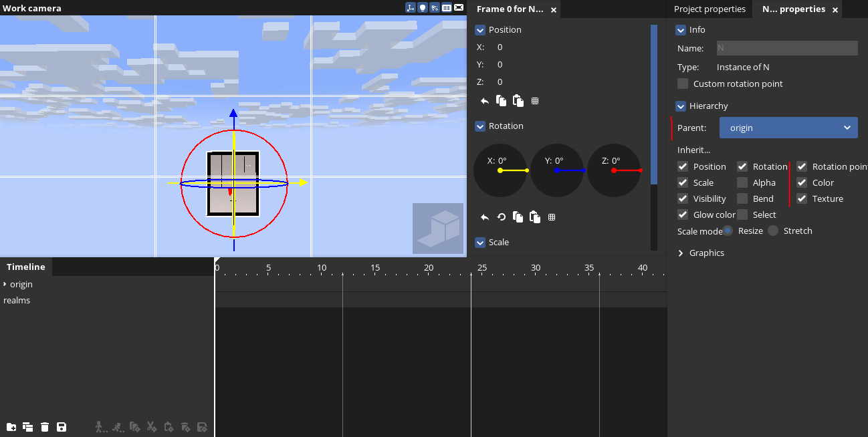Collapse the Position section

coord(480,30)
